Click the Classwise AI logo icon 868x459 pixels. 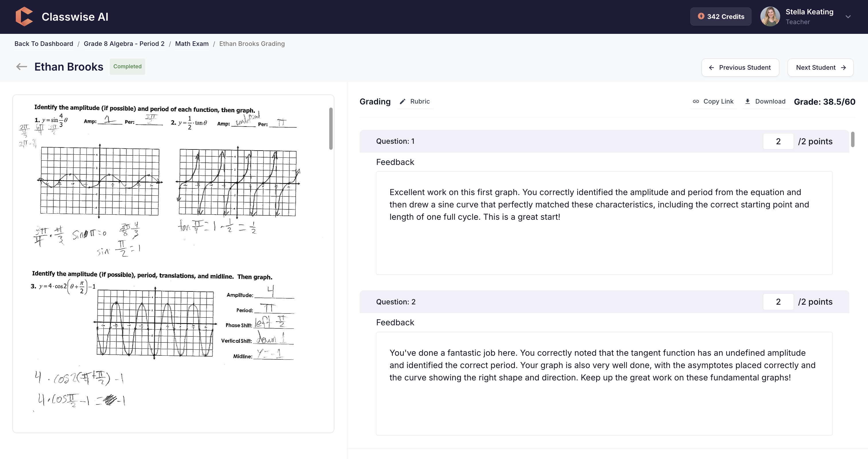point(24,17)
